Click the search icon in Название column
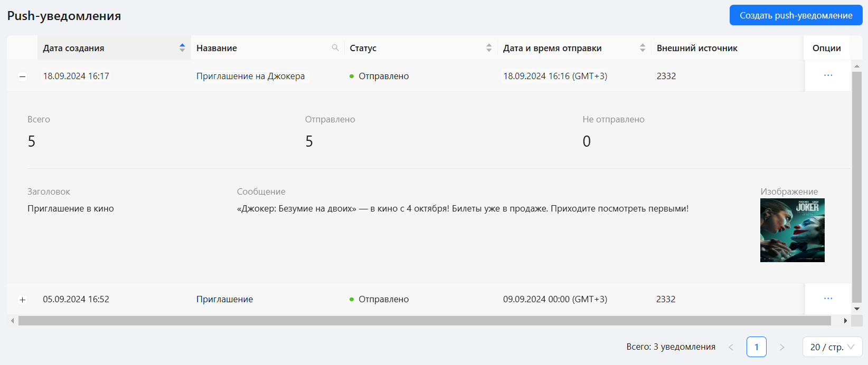This screenshot has width=868, height=365. coord(335,48)
